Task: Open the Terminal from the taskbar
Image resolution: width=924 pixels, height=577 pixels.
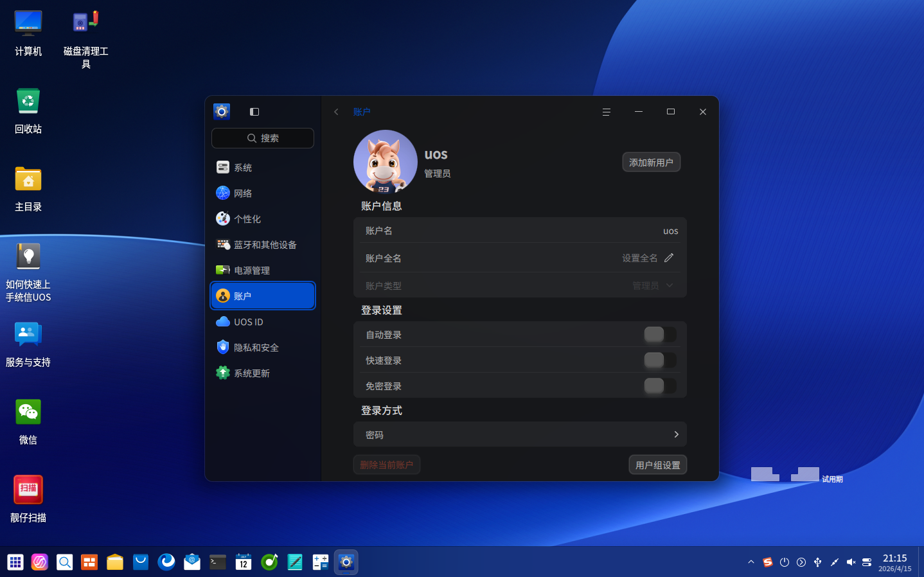Action: (218, 562)
